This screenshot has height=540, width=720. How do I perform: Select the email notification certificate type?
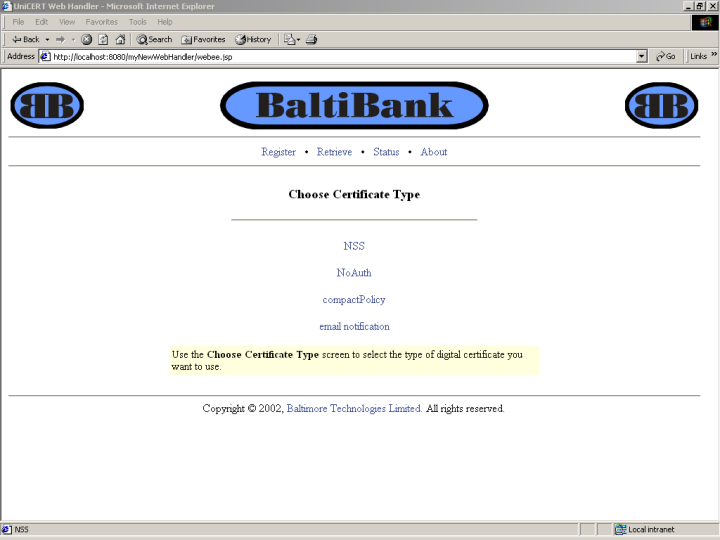click(x=354, y=326)
